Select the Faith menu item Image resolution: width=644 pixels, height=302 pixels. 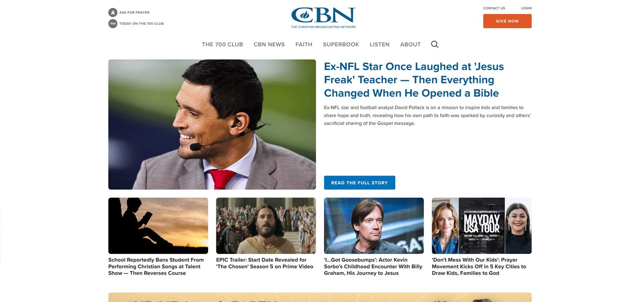304,44
